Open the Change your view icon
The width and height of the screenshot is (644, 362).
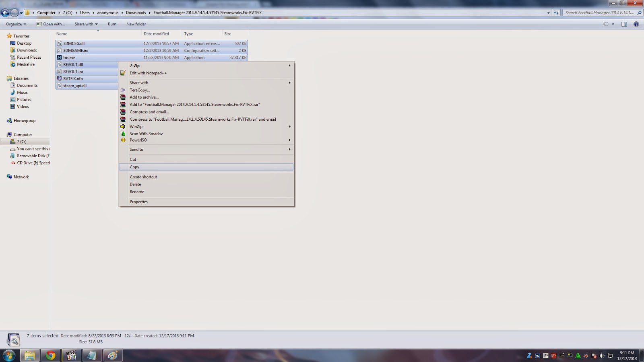605,24
